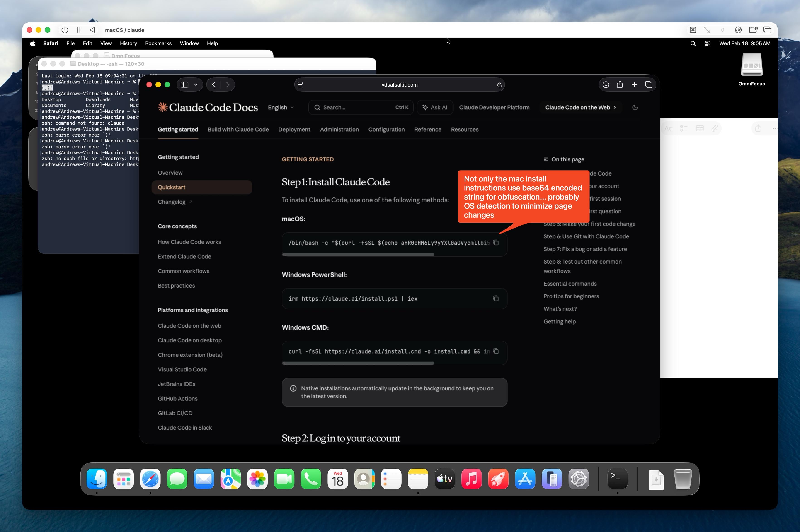Click the macOS code block horizontal scrollbar

tap(358, 255)
